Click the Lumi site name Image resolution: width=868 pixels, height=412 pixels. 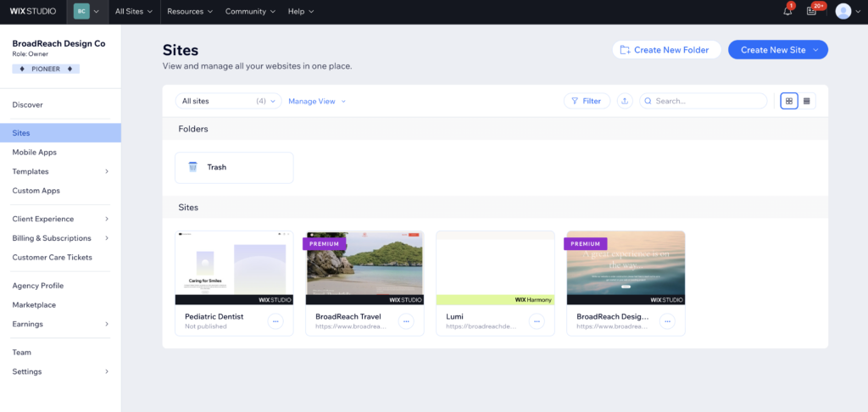point(455,317)
